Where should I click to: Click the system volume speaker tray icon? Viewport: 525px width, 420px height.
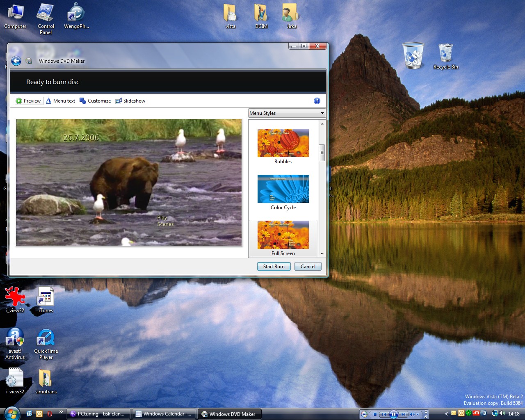[502, 414]
